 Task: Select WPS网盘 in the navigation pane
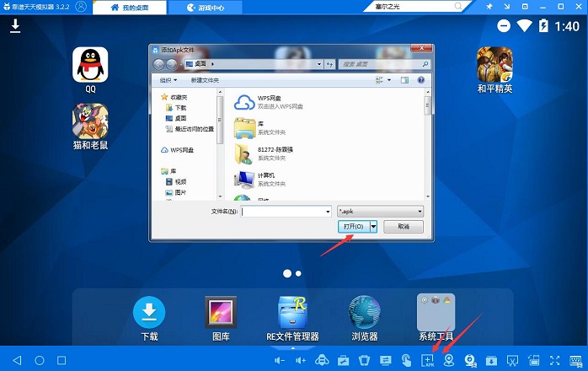178,150
